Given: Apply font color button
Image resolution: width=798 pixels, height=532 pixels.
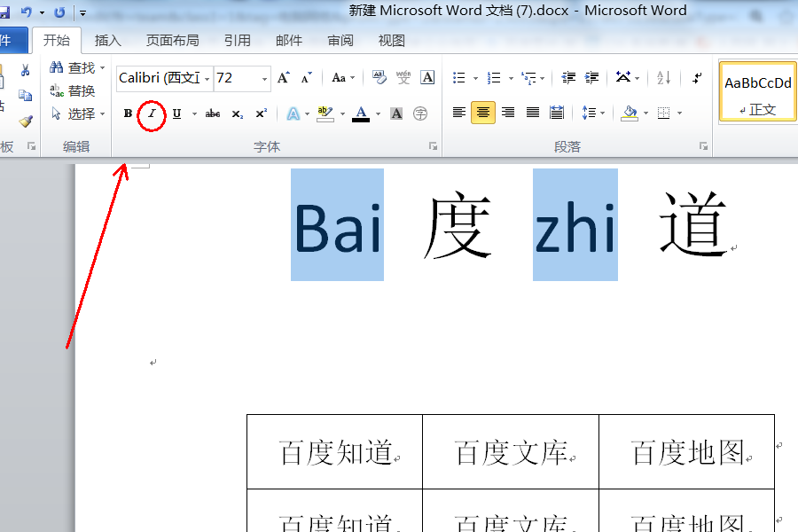Looking at the screenshot, I should (361, 113).
